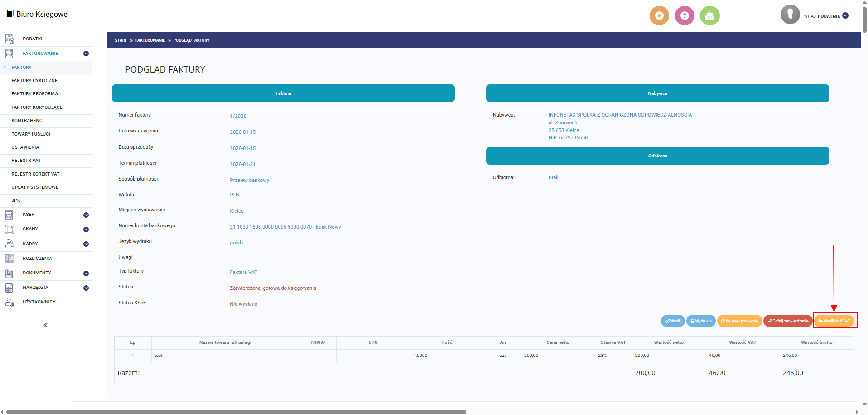This screenshot has width=868, height=415.
Task: Click the red Cofnij zatwierdzenie button
Action: (788, 321)
